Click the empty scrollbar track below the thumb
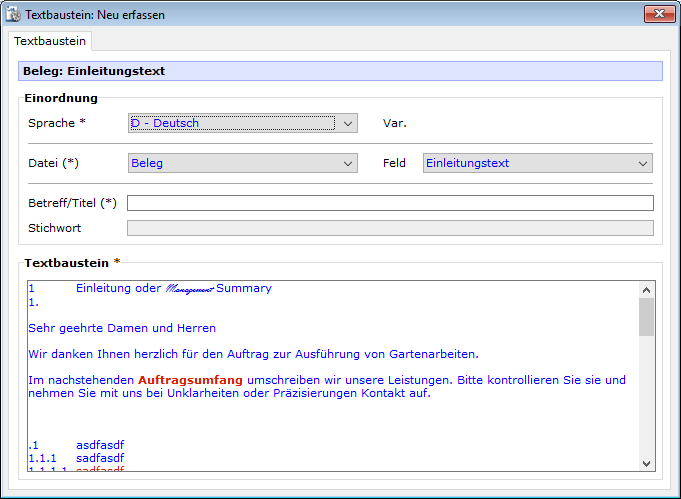The width and height of the screenshot is (681, 499). [x=646, y=400]
